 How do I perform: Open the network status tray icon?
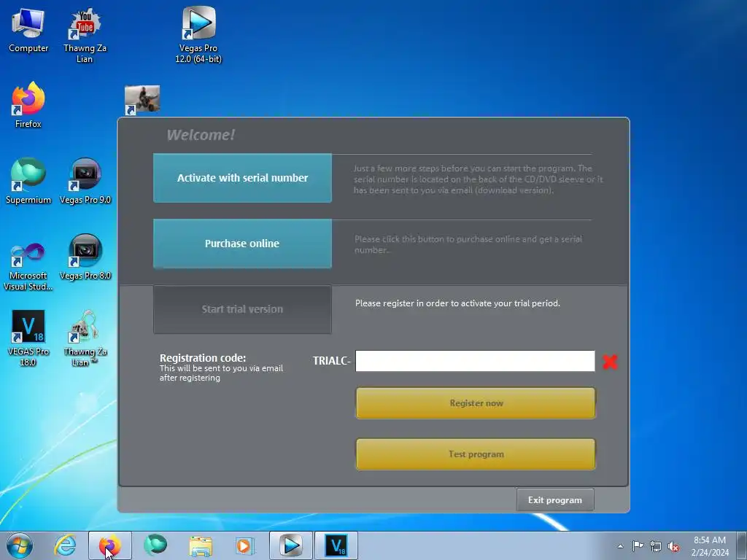tap(656, 546)
